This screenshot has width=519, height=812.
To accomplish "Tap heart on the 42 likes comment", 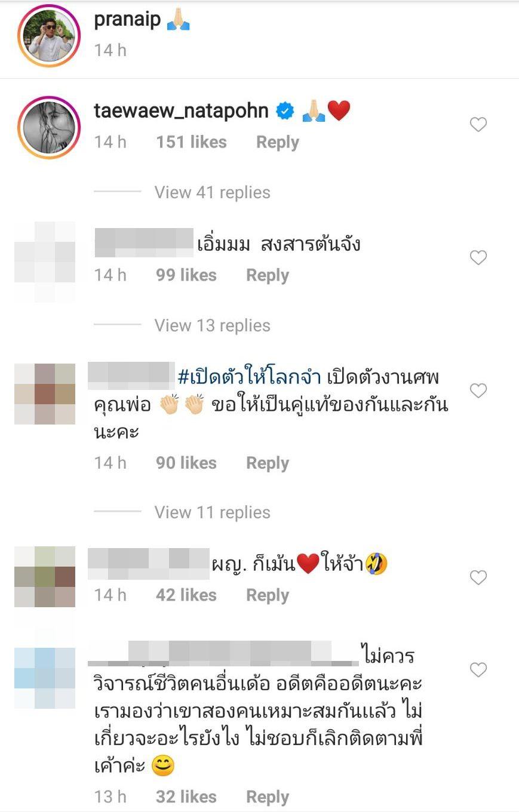I will (478, 577).
